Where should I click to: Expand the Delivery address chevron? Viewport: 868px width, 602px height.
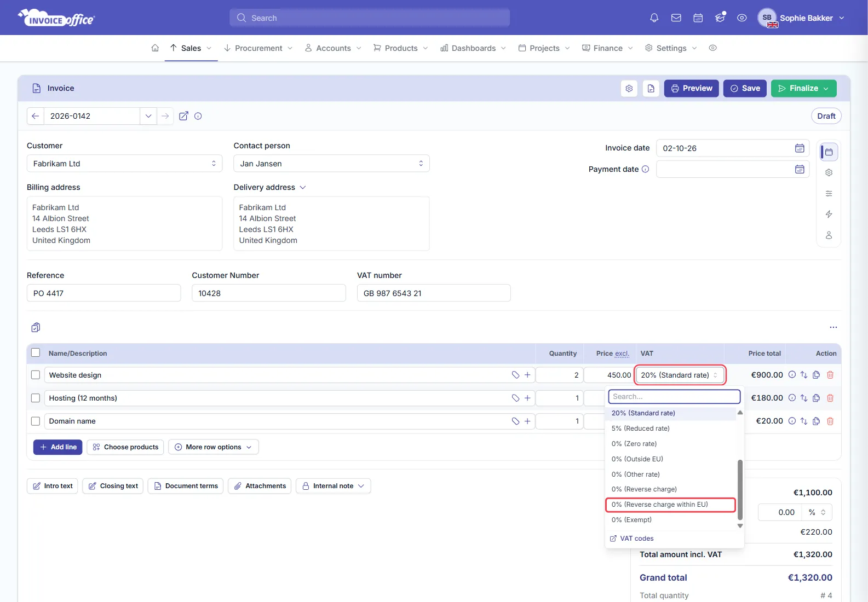(x=303, y=188)
